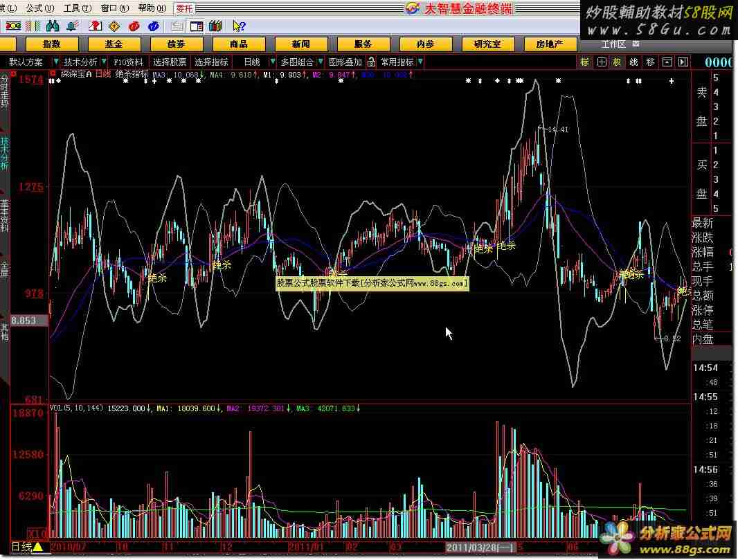This screenshot has height=560, width=738.
Task: Click the VOL(5,10,144) indicator label
Action: (x=76, y=408)
